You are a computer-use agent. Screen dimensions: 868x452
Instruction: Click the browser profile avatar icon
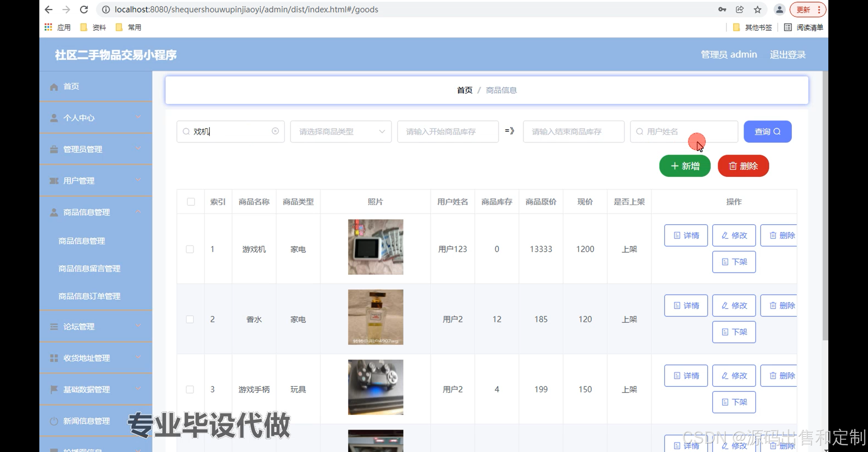[x=779, y=10]
